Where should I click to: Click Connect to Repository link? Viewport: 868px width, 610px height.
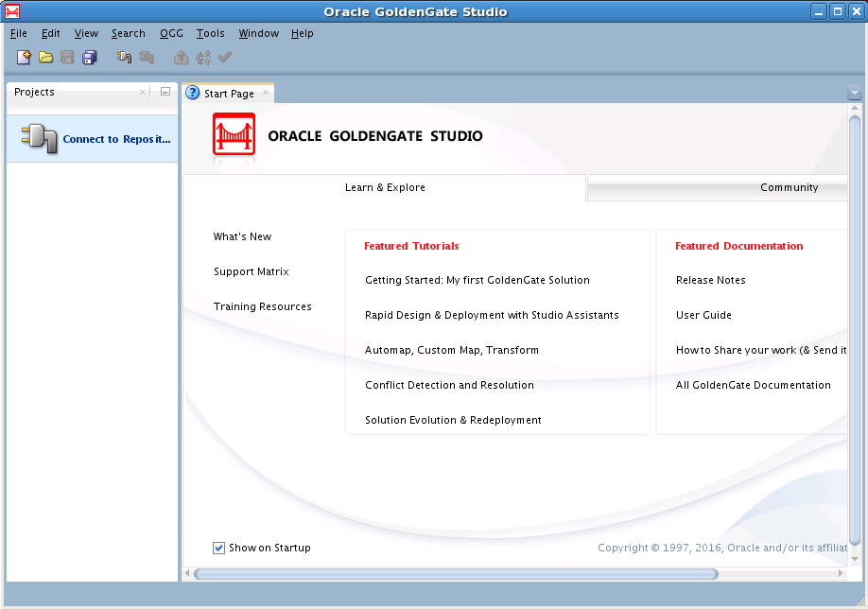coord(117,139)
